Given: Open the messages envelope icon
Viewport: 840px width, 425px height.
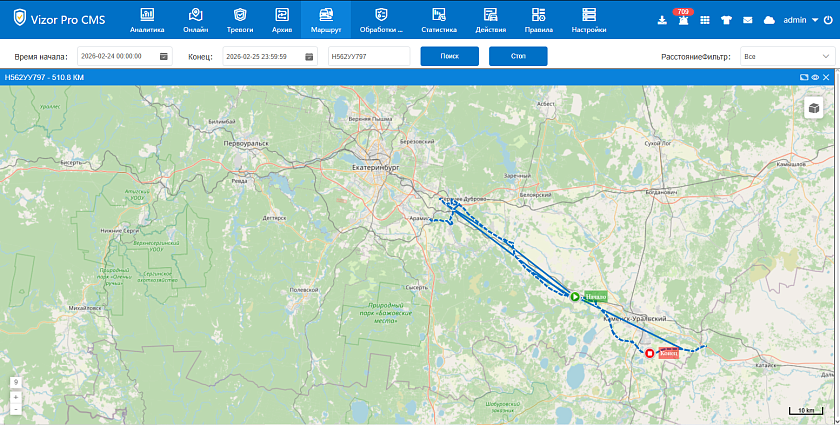Looking at the screenshot, I should 747,20.
